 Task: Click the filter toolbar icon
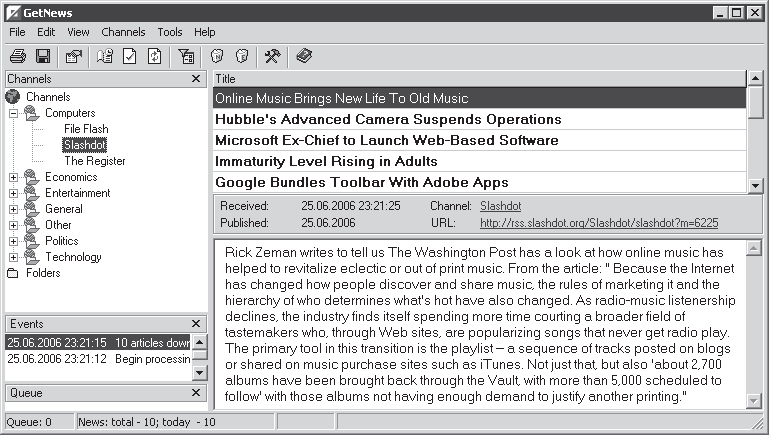pos(186,56)
